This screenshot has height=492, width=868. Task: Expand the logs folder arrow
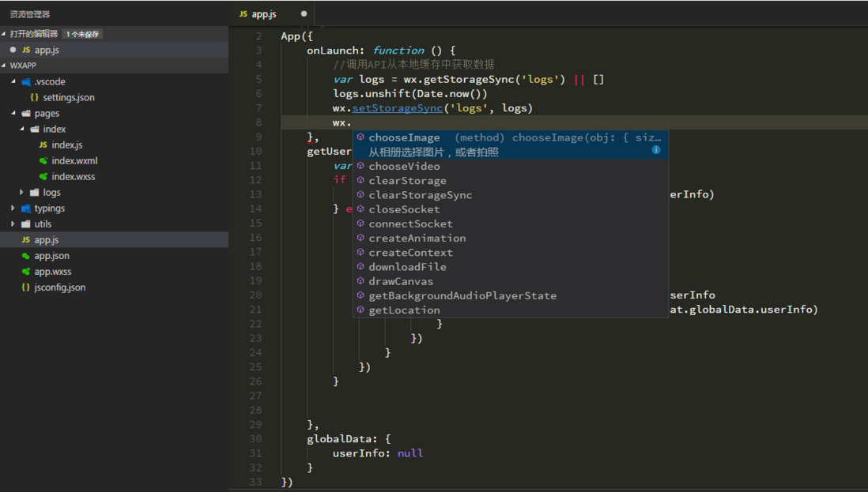click(x=21, y=193)
